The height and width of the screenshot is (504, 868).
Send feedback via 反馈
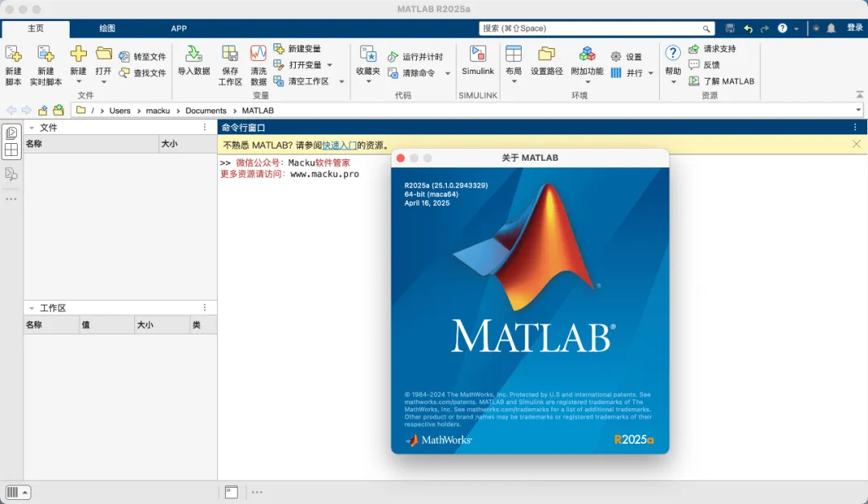click(704, 65)
